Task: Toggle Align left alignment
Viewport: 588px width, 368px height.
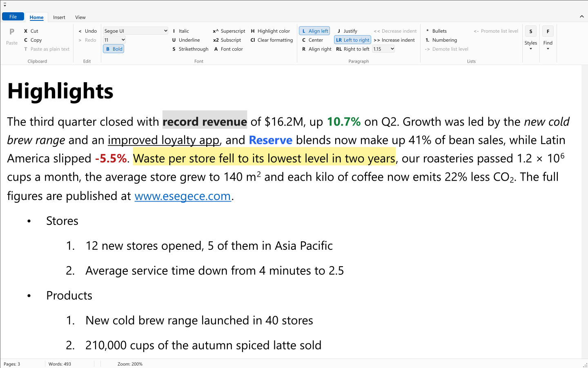Action: (314, 31)
